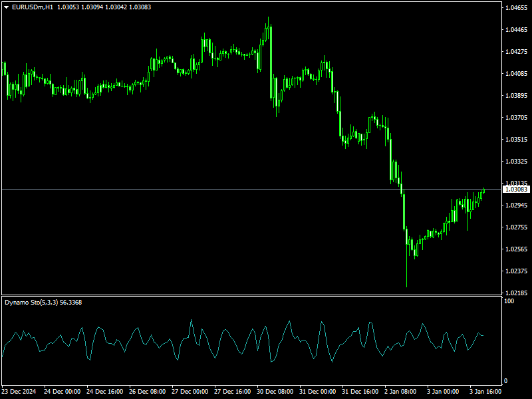This screenshot has width=532, height=399.
Task: Click the 1.02375 price scale label
Action: pyautogui.click(x=517, y=271)
